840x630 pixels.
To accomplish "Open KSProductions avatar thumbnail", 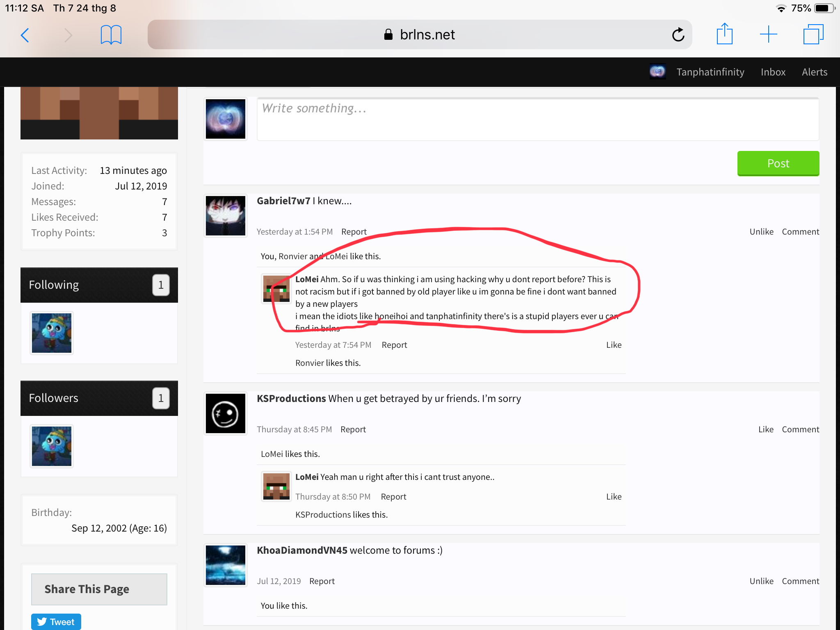I will click(226, 413).
